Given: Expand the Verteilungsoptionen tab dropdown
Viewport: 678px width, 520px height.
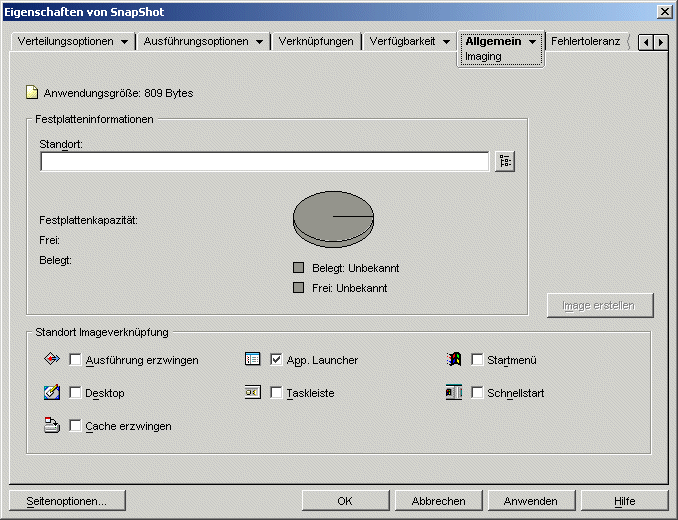Looking at the screenshot, I should coord(124,42).
